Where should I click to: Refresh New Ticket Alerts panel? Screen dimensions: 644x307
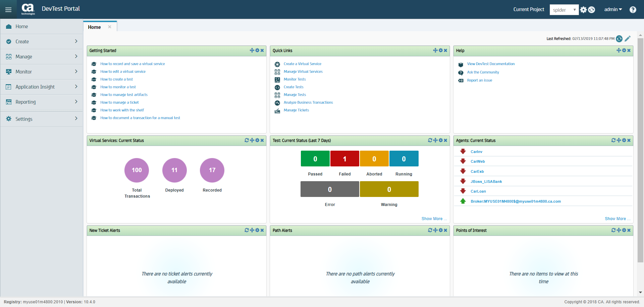pos(247,230)
